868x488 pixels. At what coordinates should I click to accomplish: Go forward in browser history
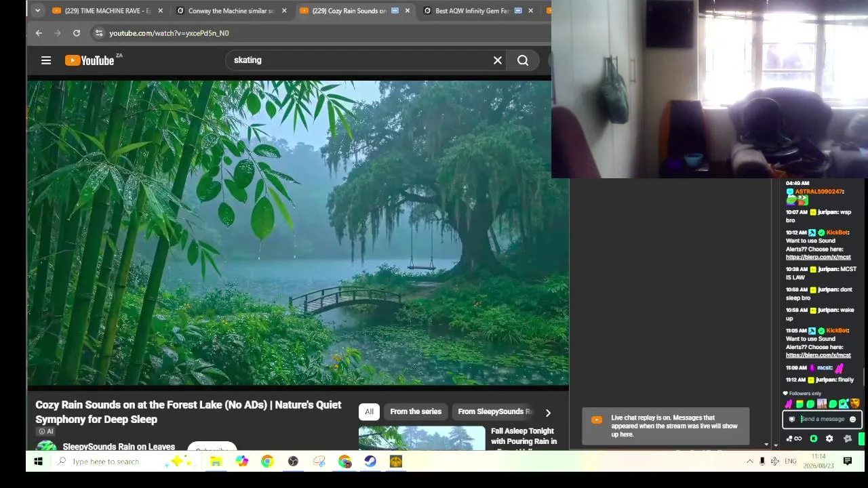coord(58,33)
